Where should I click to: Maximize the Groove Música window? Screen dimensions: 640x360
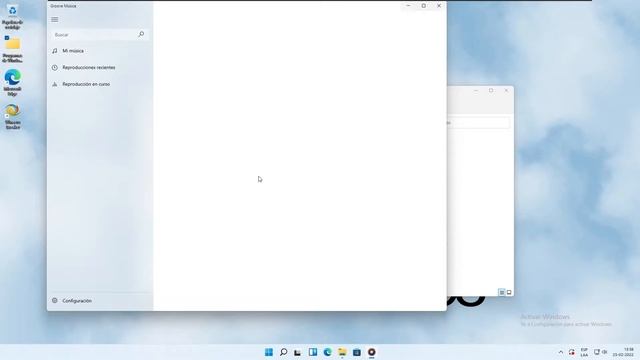[424, 6]
